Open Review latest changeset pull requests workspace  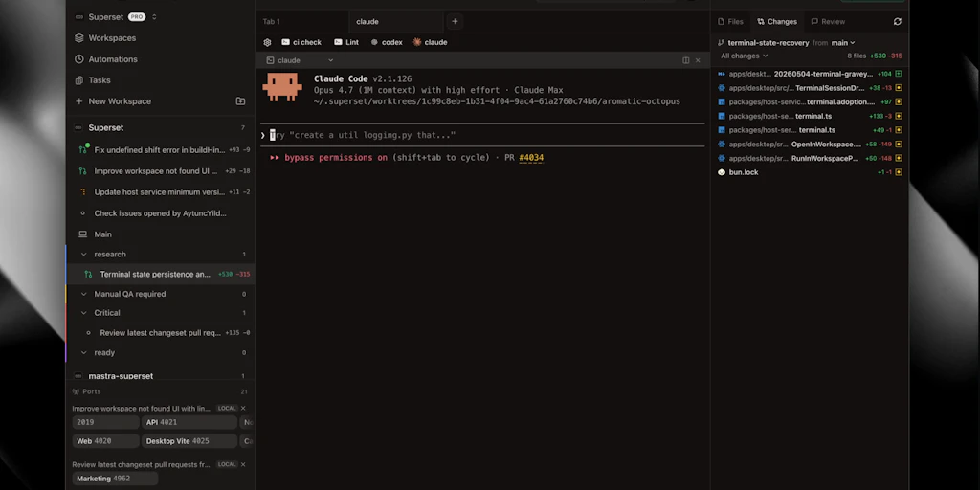(x=160, y=333)
